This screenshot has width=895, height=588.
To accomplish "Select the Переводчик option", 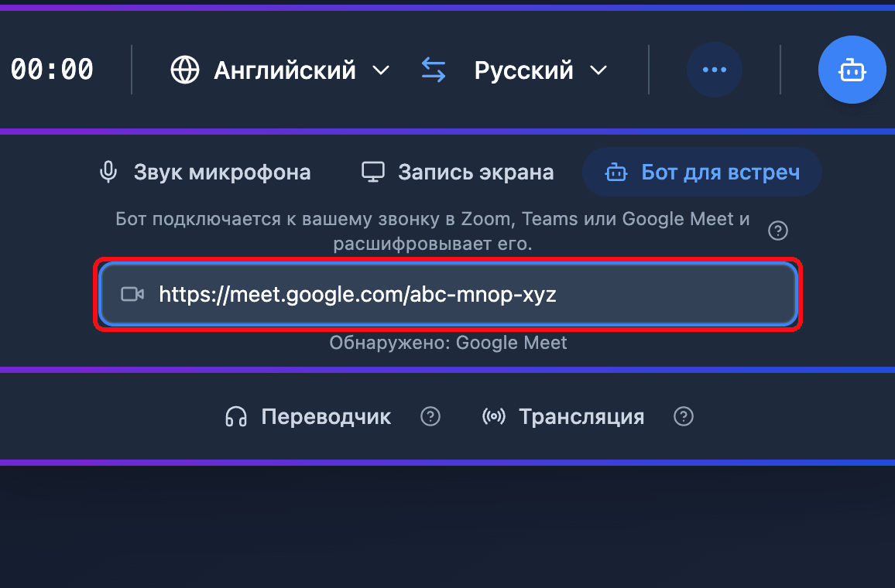I will click(308, 417).
